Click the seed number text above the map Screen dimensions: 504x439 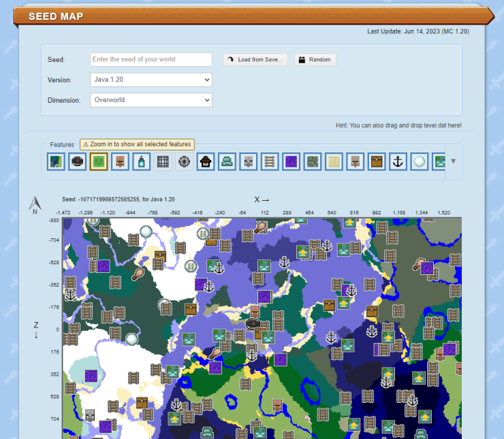pyautogui.click(x=119, y=199)
